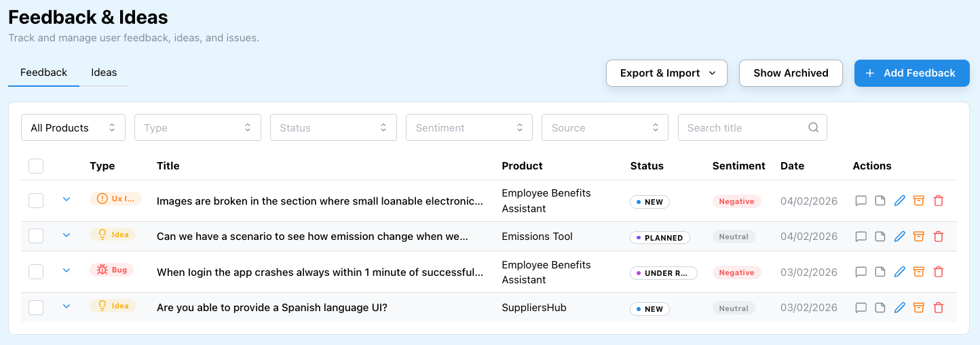Focus the Search title input field

click(743, 127)
